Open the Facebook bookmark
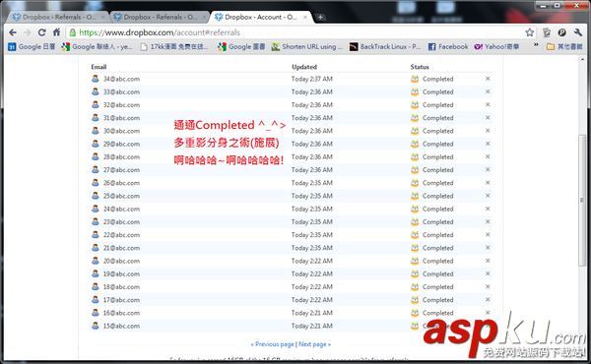This screenshot has height=364, width=591. click(x=448, y=46)
